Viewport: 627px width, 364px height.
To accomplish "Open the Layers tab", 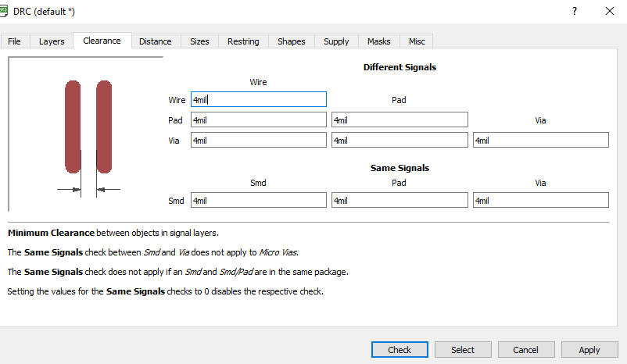I will coord(52,41).
